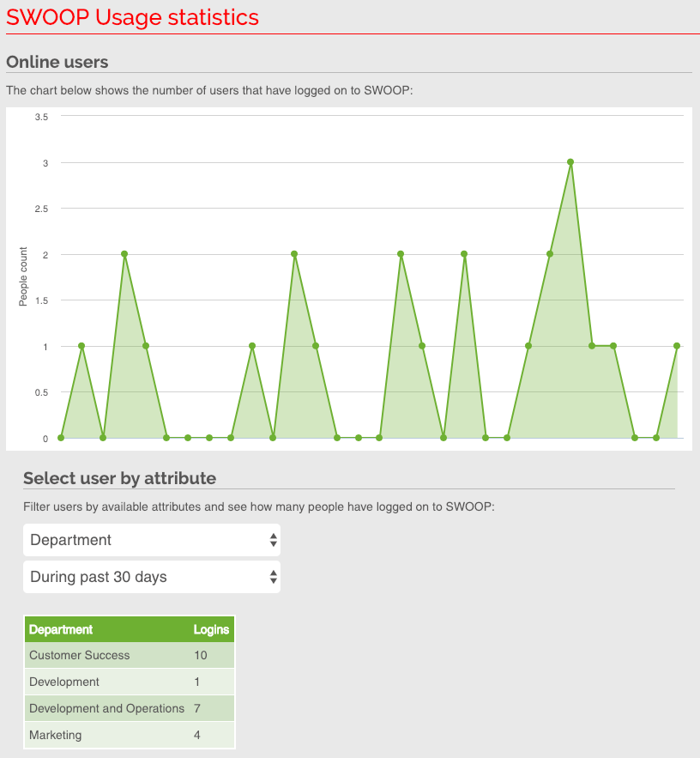Click the People count axis title
The image size is (700, 758).
23,276
